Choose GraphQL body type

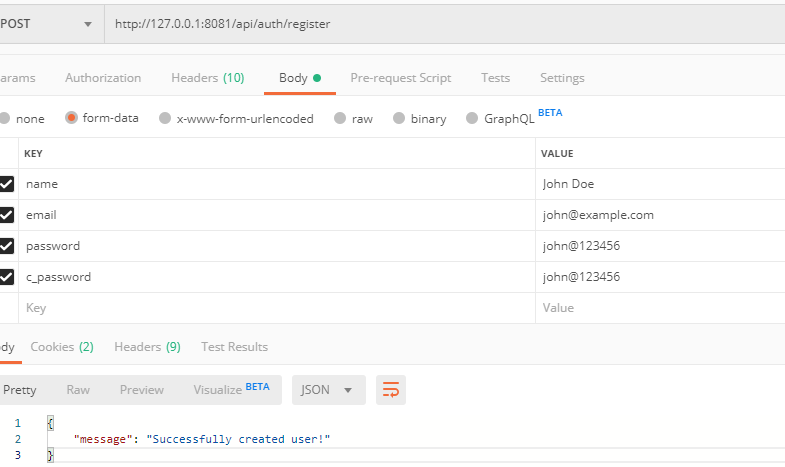click(x=471, y=118)
